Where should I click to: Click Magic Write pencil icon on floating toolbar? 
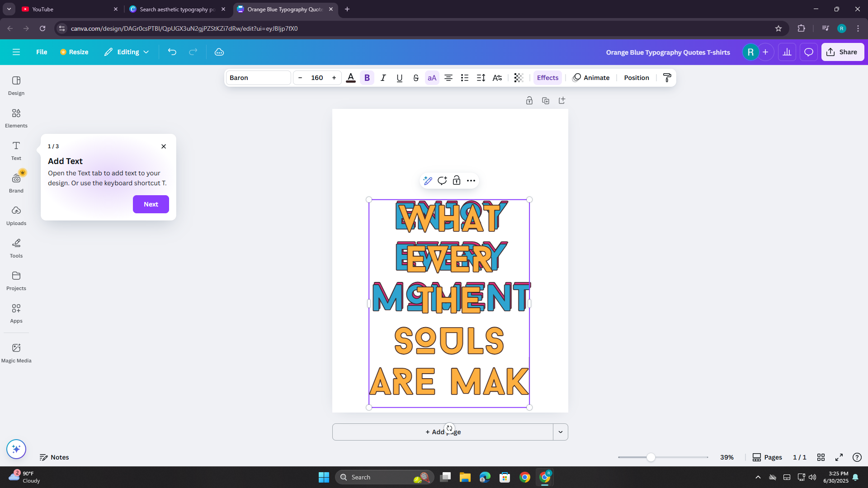pos(428,181)
